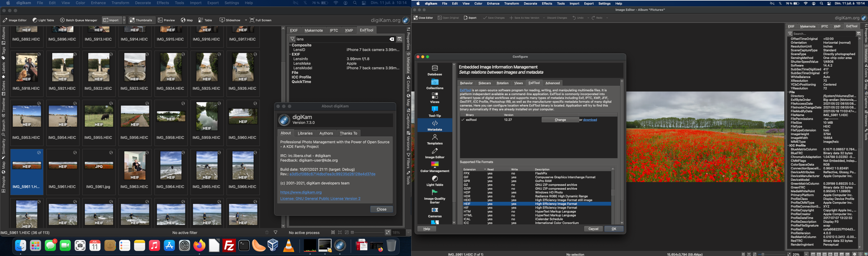Open Image Quality Sorter configuration page
Image resolution: width=868 pixels, height=256 pixels.
tap(435, 197)
